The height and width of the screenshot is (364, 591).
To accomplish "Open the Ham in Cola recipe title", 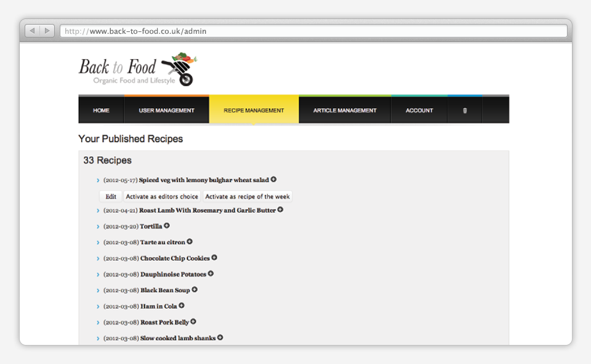I will click(159, 306).
